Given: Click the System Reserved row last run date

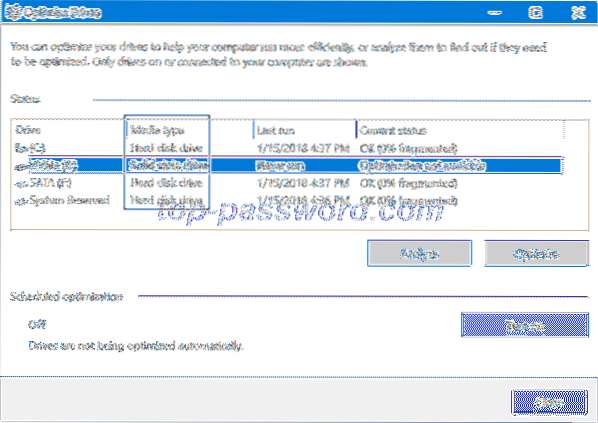Looking at the screenshot, I should [x=303, y=201].
